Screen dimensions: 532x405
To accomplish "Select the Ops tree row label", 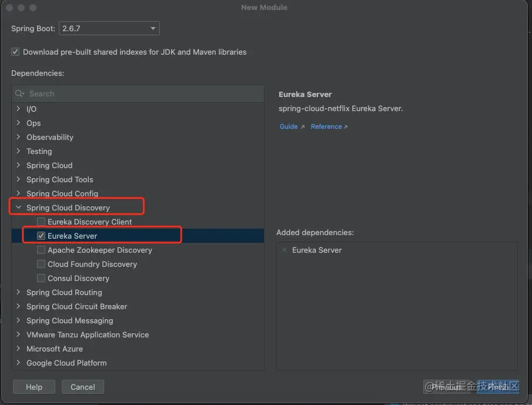I will 34,123.
